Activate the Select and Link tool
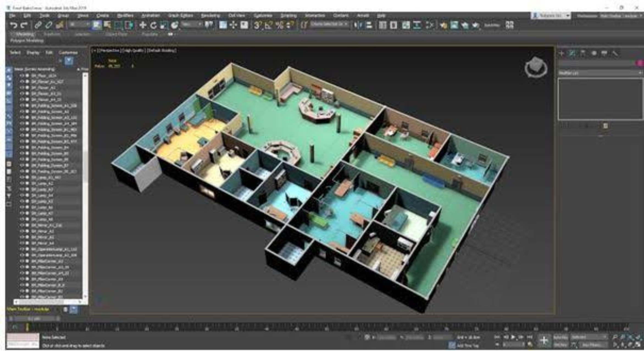This screenshot has height=351, width=644. 38,25
